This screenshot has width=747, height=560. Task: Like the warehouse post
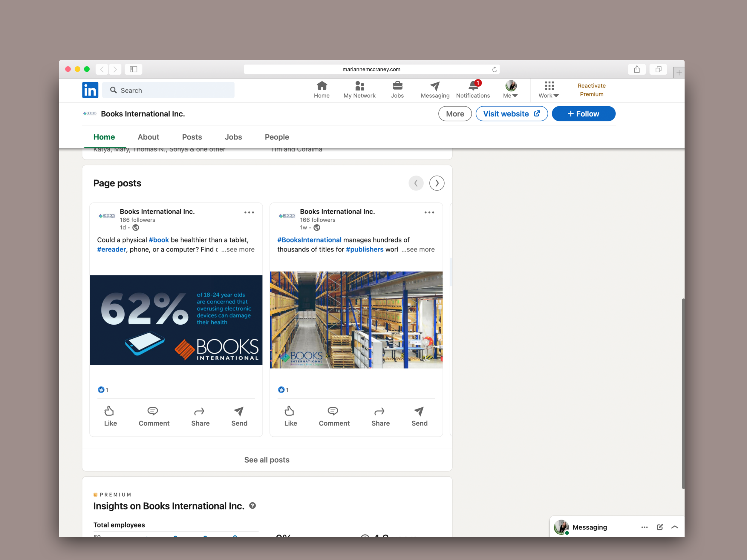tap(290, 417)
